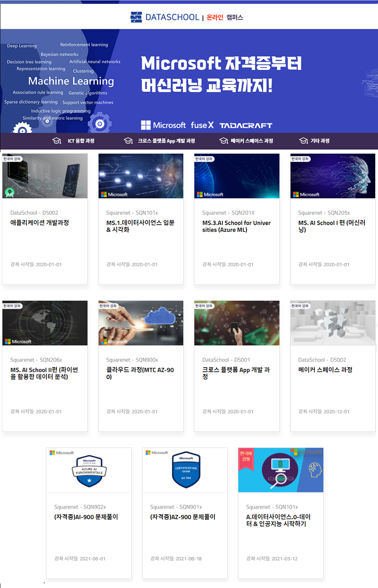Open (자격증)AI-900 문제풀이 title
Screen dimensions: 378x588
[86, 517]
